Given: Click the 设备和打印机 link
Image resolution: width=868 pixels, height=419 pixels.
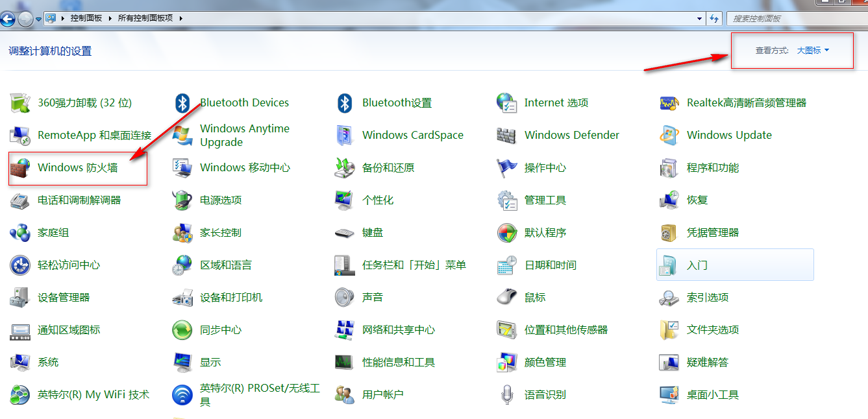Looking at the screenshot, I should 231,297.
